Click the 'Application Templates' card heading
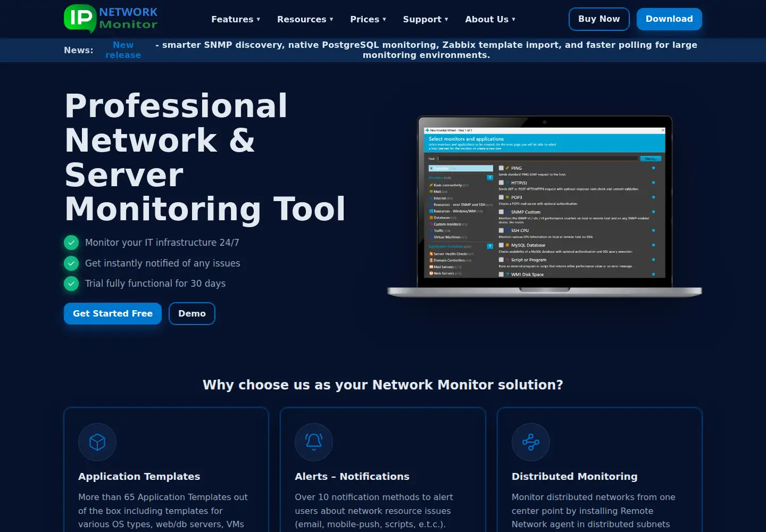The height and width of the screenshot is (532, 766). pos(139,477)
